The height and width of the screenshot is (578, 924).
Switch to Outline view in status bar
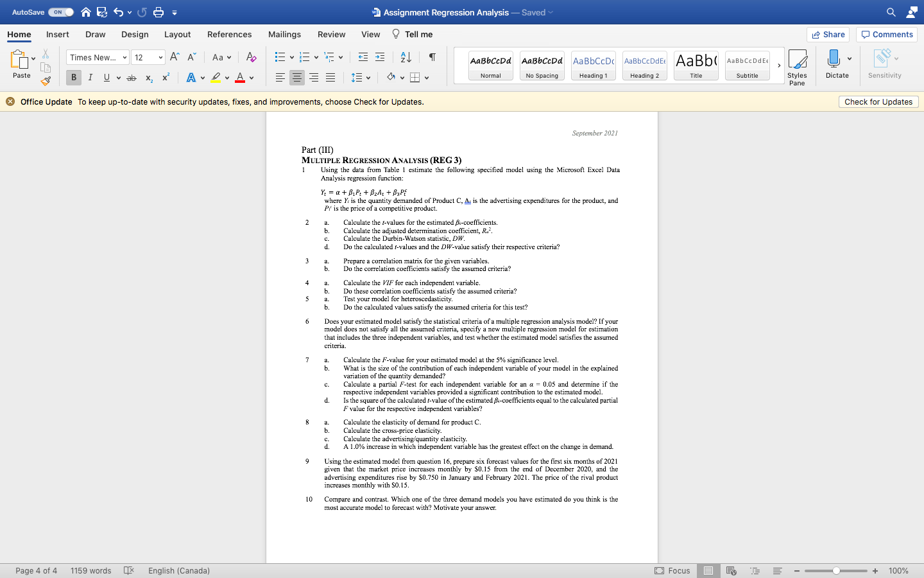tap(755, 570)
